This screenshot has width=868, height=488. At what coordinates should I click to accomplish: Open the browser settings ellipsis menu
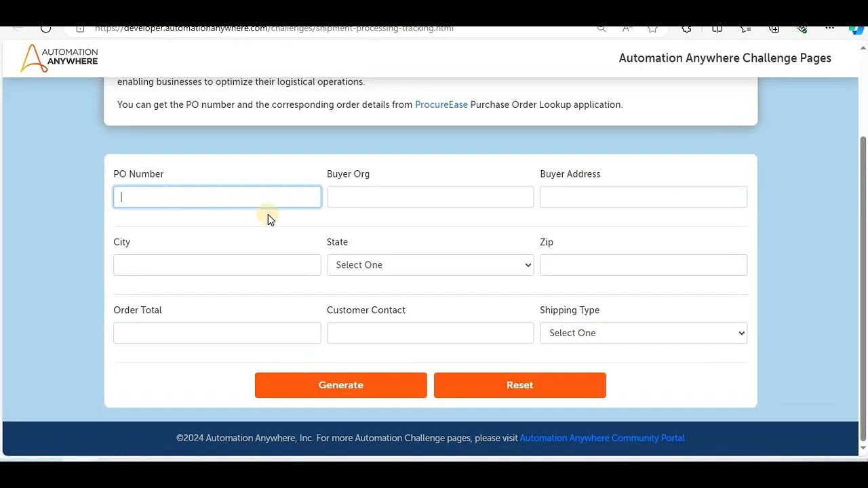tap(829, 28)
